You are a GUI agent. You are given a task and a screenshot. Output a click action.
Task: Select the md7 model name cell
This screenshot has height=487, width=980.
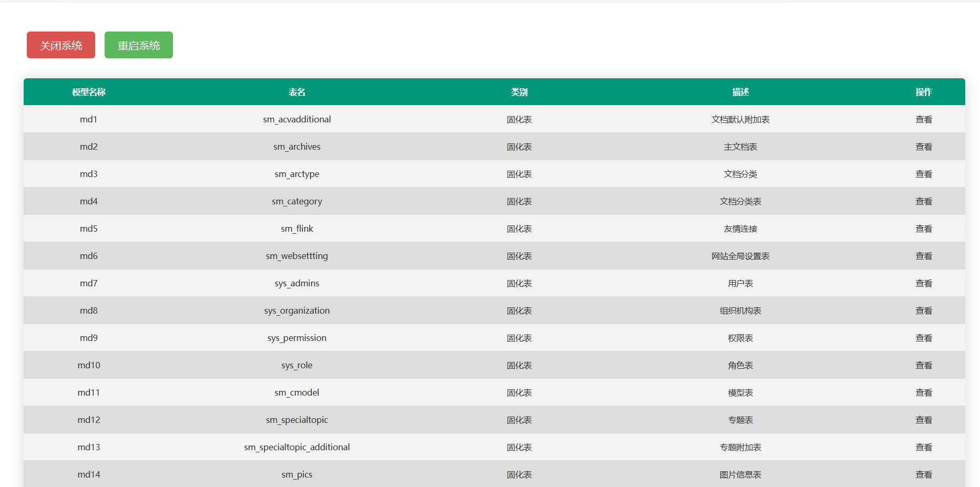89,283
